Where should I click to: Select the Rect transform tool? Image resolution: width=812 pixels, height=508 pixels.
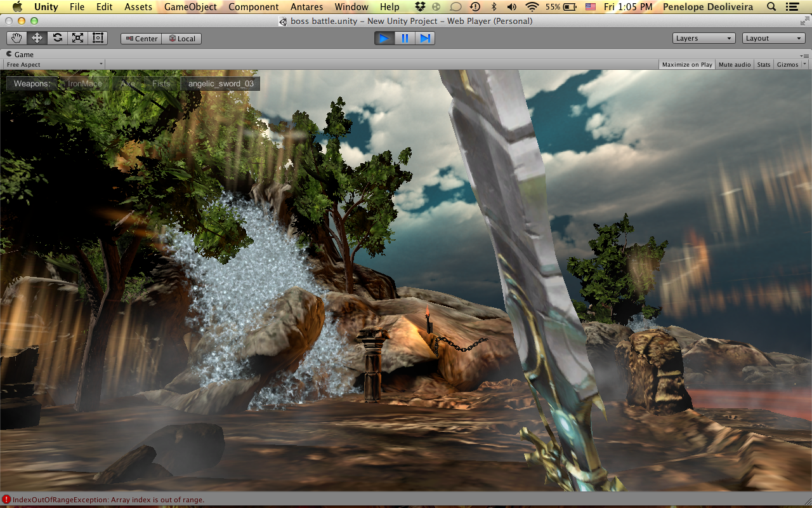click(98, 38)
